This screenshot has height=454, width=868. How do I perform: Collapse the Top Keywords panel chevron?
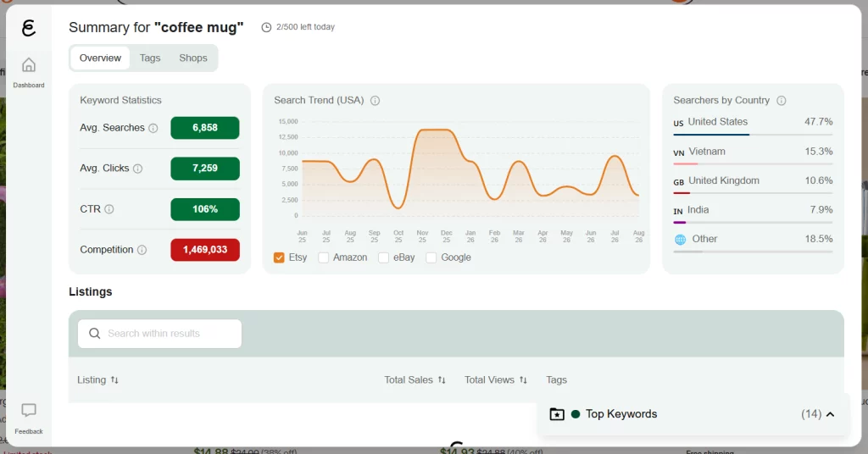(x=831, y=414)
